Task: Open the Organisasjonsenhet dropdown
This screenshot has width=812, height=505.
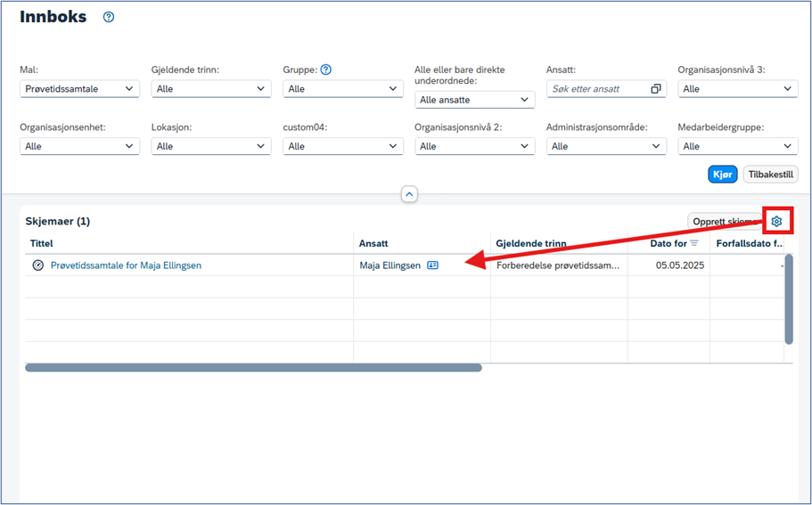Action: tap(79, 146)
